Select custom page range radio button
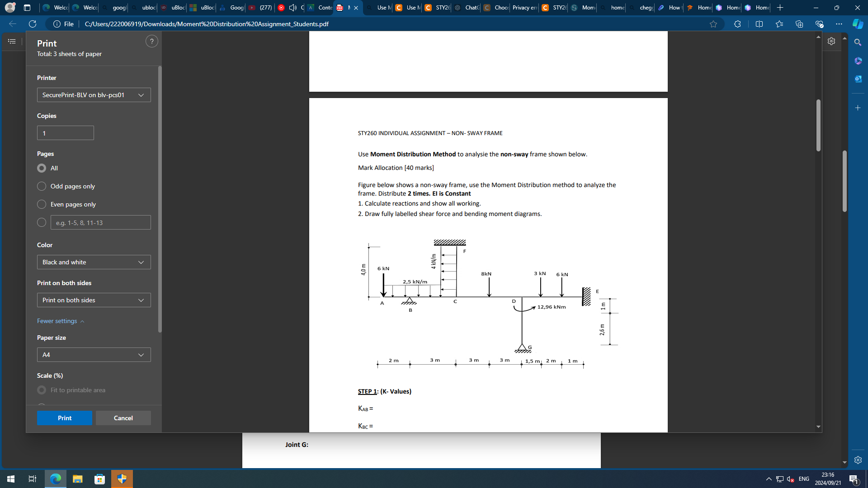Screen dimensions: 868x488 [x=42, y=222]
